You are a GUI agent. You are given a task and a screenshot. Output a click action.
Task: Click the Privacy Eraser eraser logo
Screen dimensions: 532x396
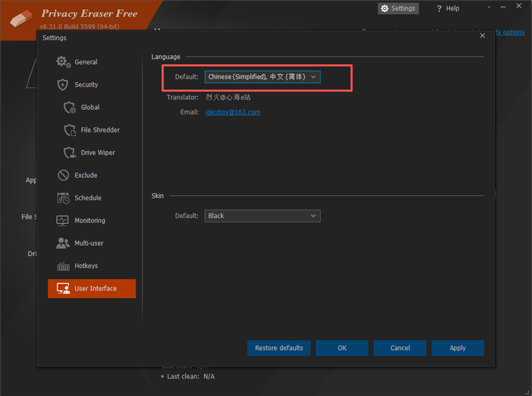point(21,18)
